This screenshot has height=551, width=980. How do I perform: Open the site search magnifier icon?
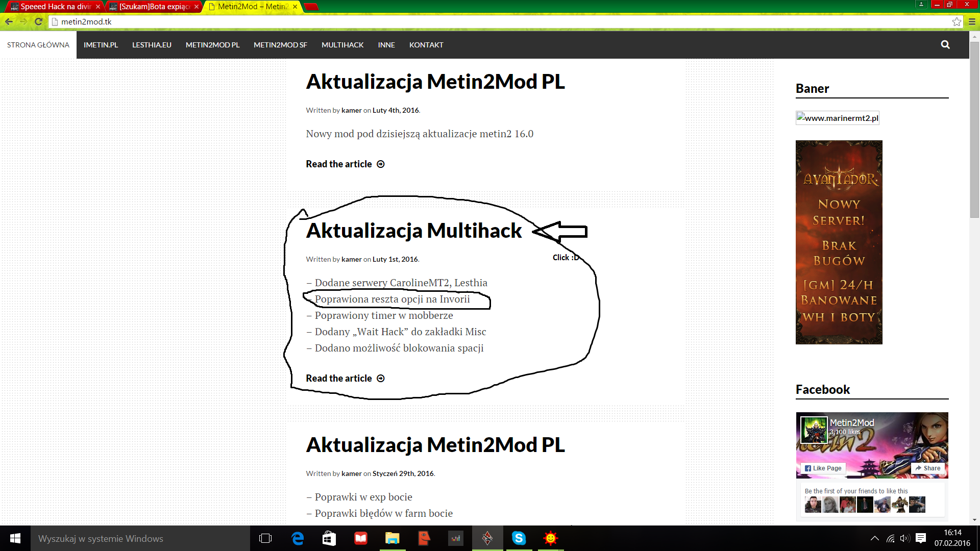point(945,45)
